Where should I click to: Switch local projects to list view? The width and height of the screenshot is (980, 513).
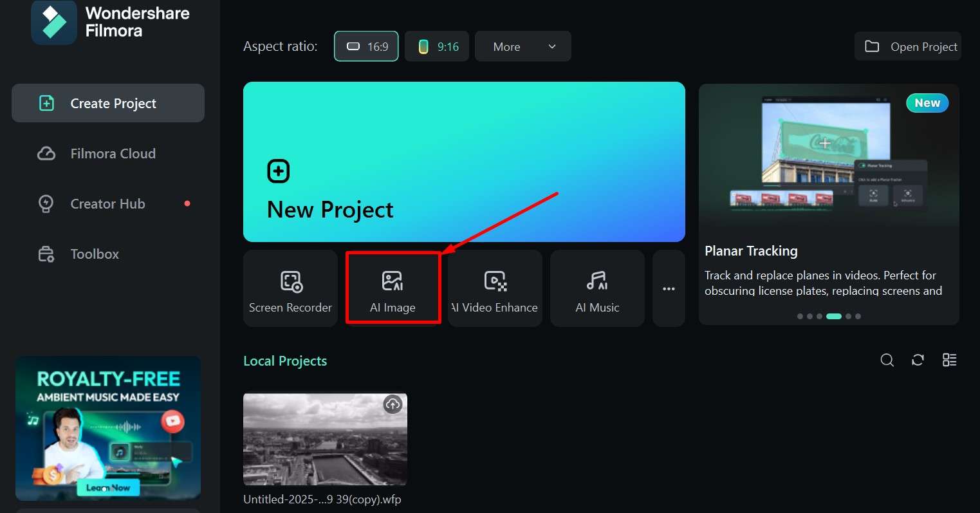coord(949,360)
